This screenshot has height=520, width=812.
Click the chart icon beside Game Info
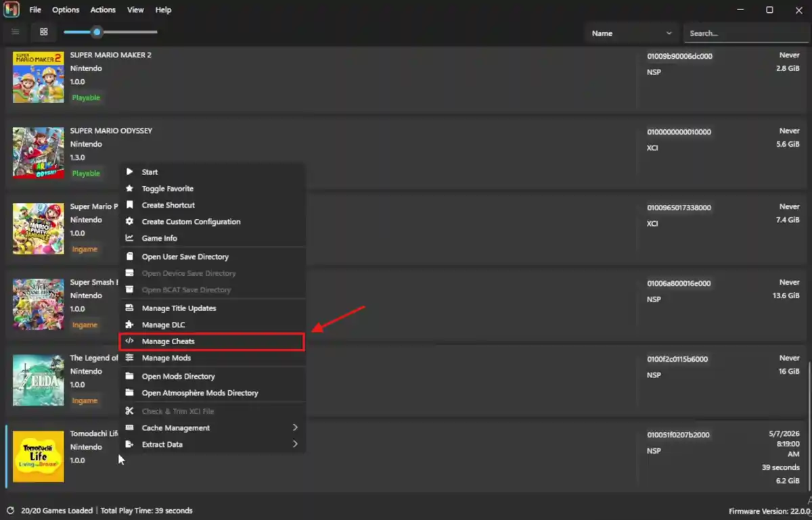pos(129,238)
